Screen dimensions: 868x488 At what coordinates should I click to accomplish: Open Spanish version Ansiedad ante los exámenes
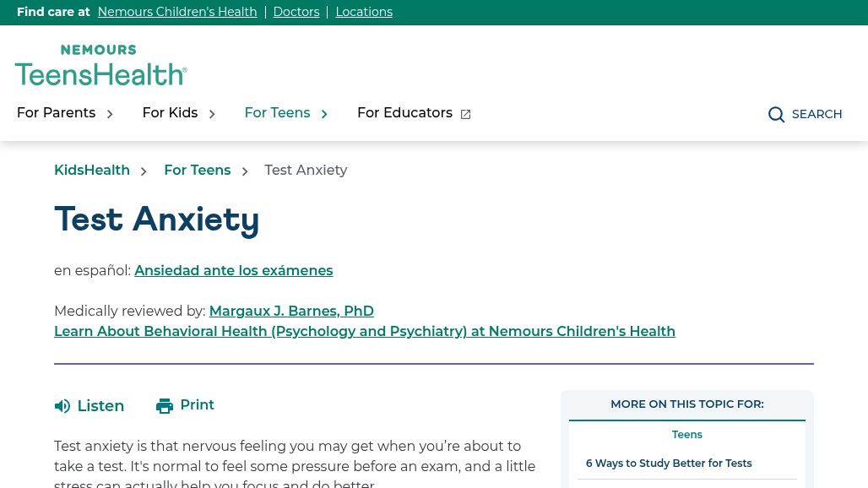[233, 271]
